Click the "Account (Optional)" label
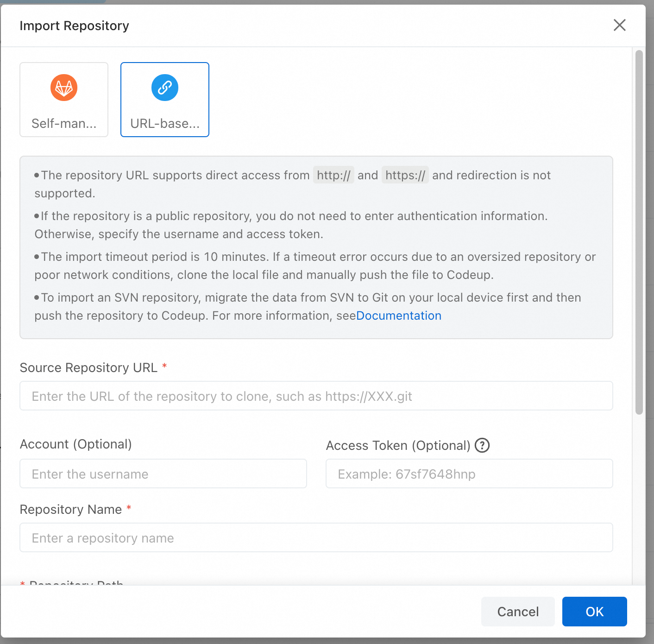The height and width of the screenshot is (644, 654). tap(76, 444)
